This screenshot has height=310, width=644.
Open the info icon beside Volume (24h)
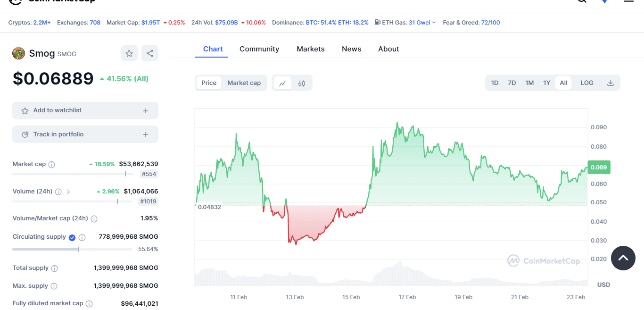pyautogui.click(x=58, y=192)
